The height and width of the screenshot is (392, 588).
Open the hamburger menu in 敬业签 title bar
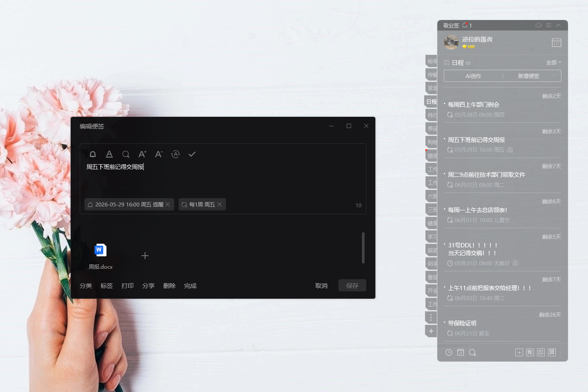[x=549, y=25]
